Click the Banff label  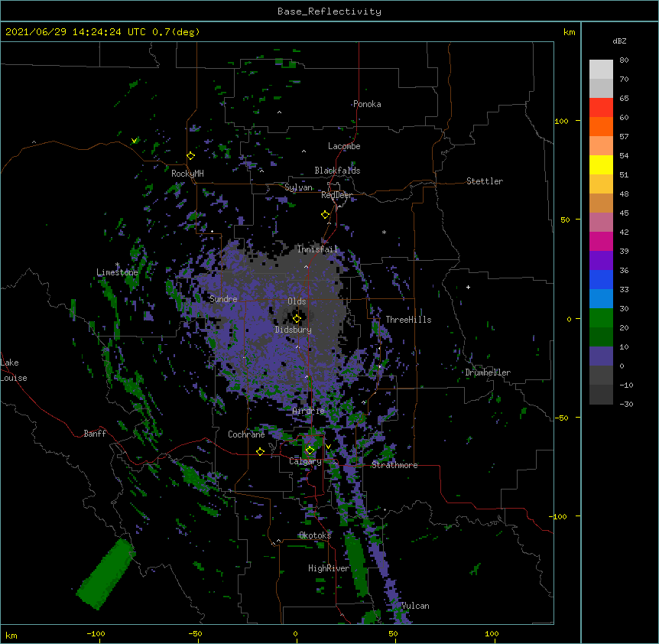tap(95, 434)
